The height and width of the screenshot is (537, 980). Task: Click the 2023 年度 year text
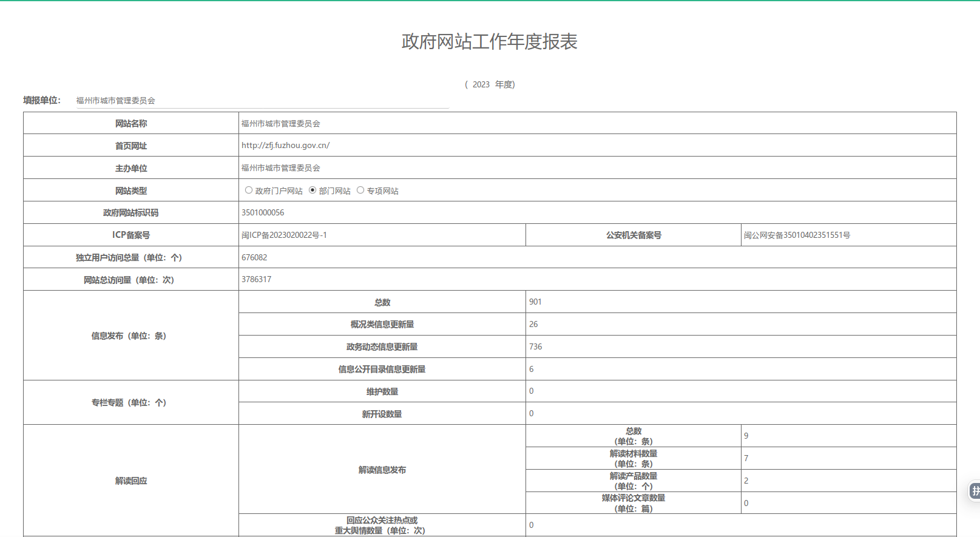coord(490,84)
